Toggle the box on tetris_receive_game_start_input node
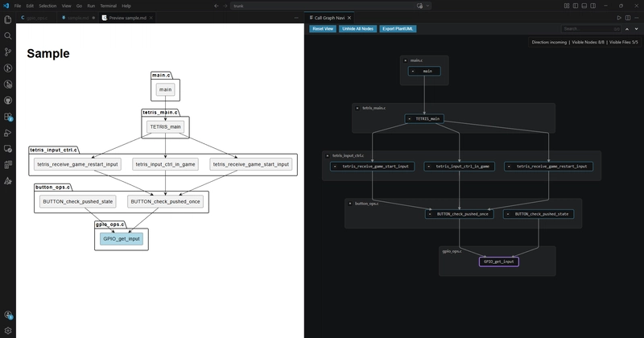 pos(335,167)
